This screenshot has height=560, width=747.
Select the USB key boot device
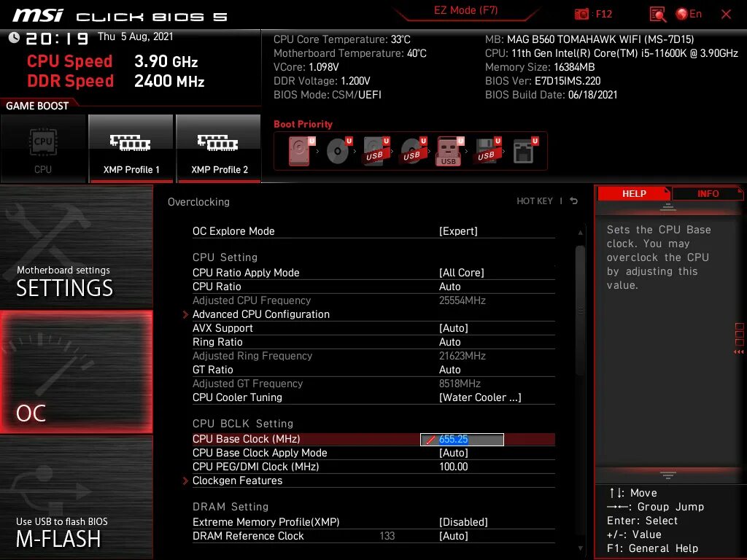click(450, 151)
